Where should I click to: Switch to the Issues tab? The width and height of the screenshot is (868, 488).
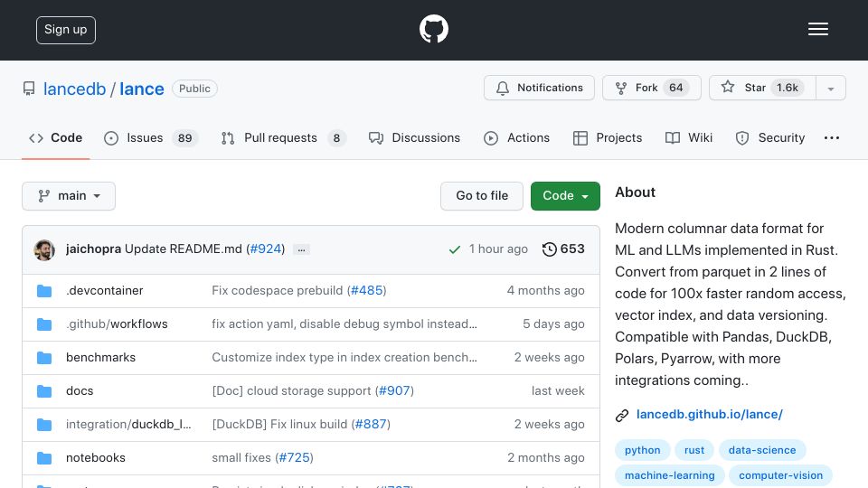click(x=151, y=137)
